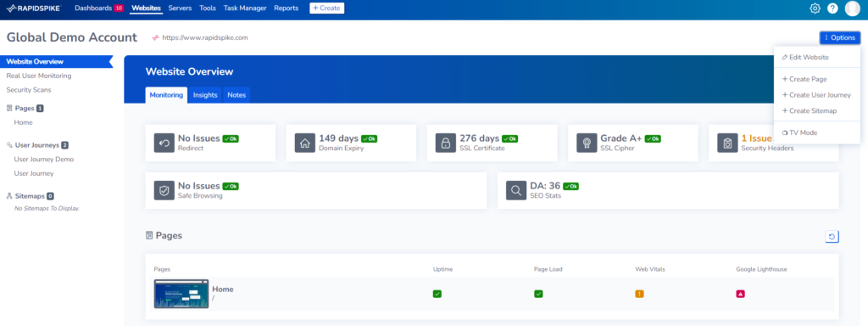
Task: Click the 276 days SSL Certificate value
Action: click(x=480, y=138)
